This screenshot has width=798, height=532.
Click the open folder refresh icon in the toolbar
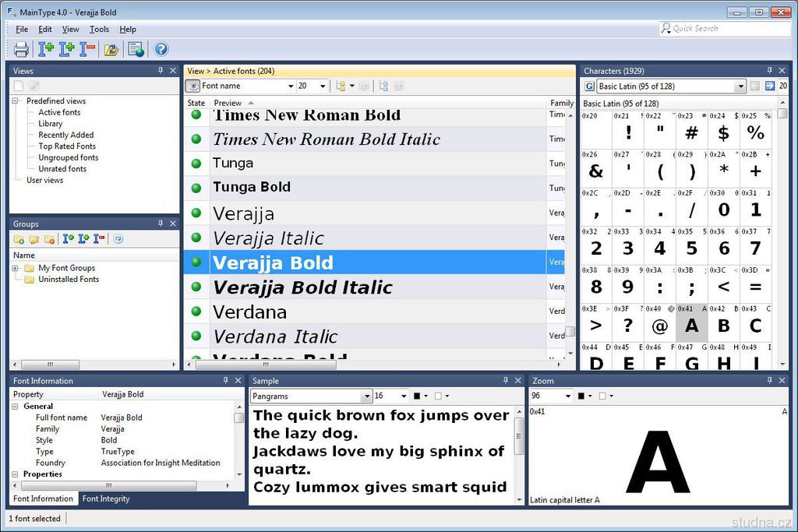tap(111, 49)
